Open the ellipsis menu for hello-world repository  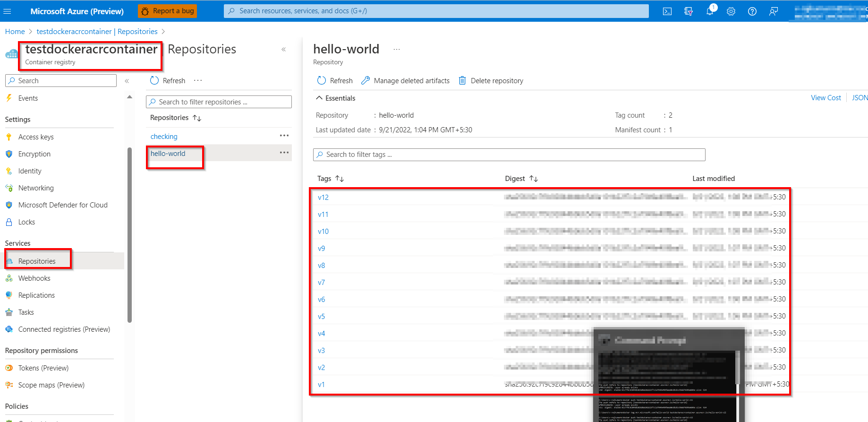click(x=284, y=153)
